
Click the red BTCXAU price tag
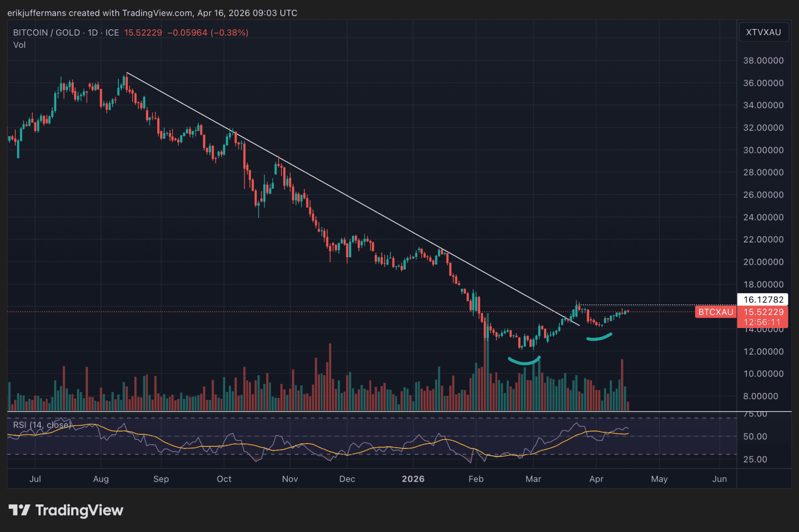coord(715,312)
